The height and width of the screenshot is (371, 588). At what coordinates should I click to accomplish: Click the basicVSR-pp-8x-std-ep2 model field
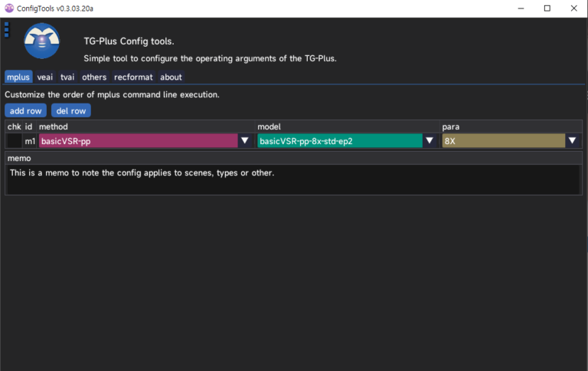(x=339, y=141)
